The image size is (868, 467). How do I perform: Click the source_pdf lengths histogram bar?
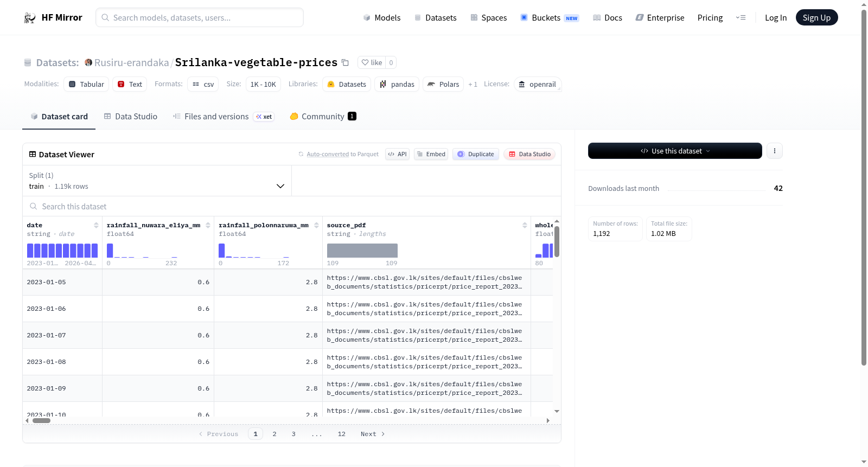(362, 251)
